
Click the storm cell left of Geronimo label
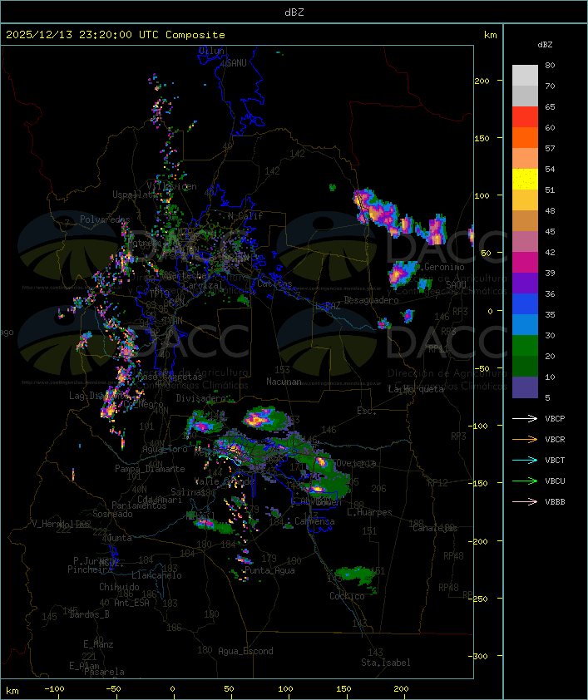coord(402,273)
